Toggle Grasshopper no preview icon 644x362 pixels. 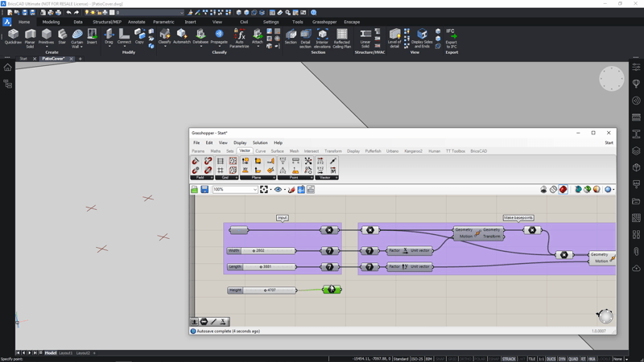[x=543, y=189]
